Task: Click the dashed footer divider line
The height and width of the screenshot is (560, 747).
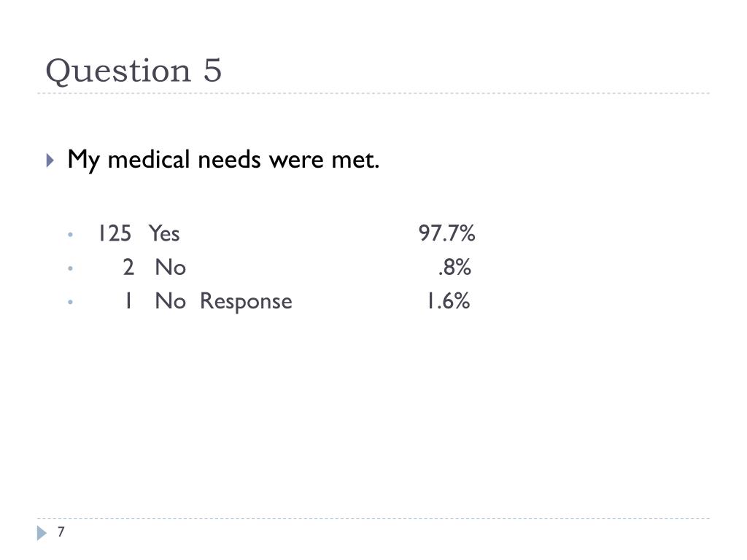Action: [373, 518]
